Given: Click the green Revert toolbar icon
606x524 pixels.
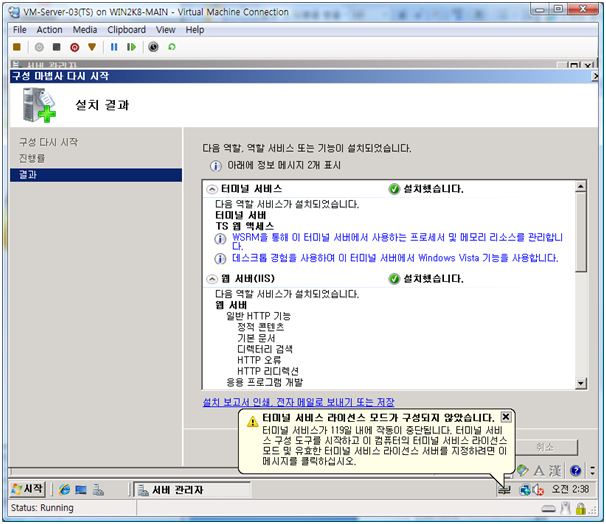Looking at the screenshot, I should 172,47.
